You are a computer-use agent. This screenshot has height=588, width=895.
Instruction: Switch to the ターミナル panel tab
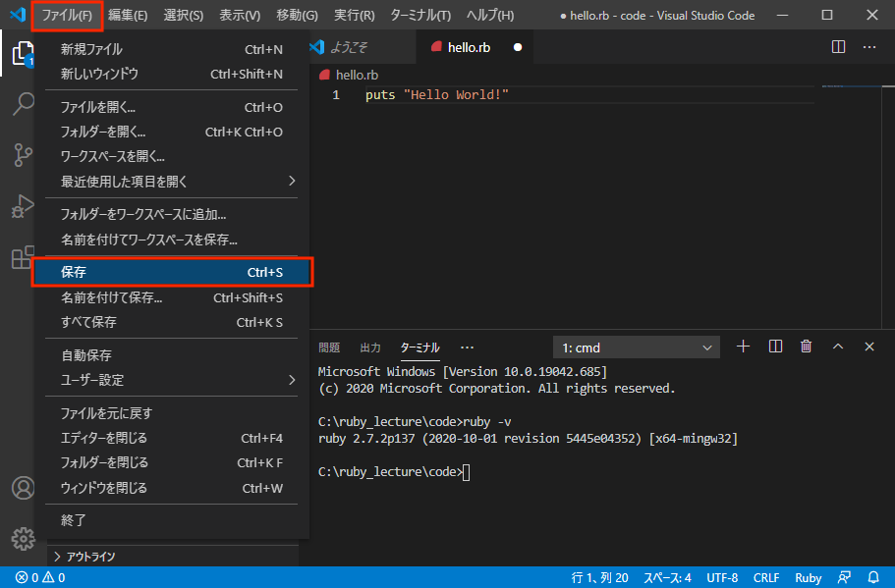point(420,347)
